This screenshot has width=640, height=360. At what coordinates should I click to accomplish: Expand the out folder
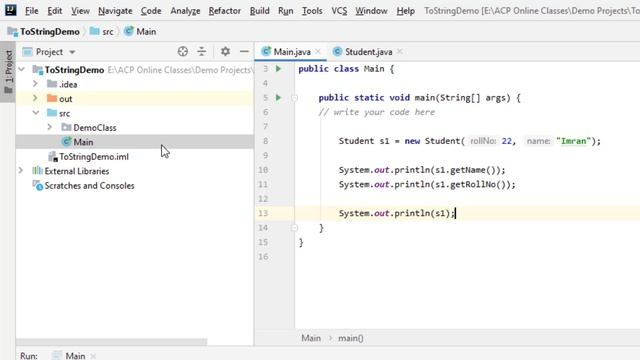[x=35, y=98]
